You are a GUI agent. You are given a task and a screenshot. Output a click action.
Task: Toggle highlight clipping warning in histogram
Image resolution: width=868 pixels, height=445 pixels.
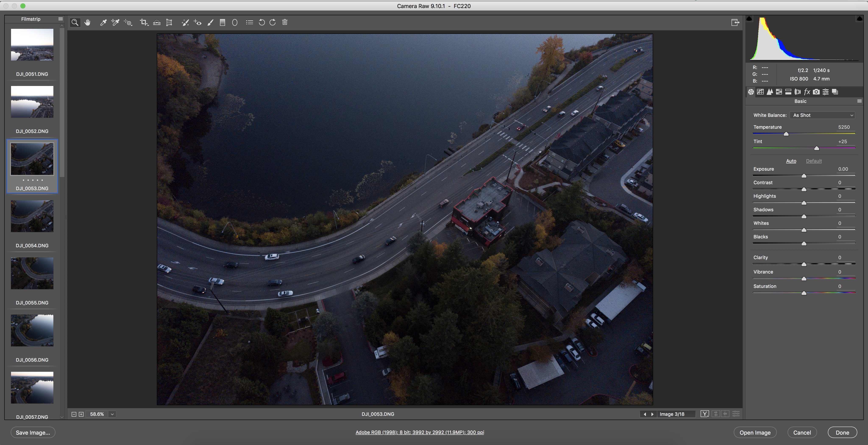859,18
